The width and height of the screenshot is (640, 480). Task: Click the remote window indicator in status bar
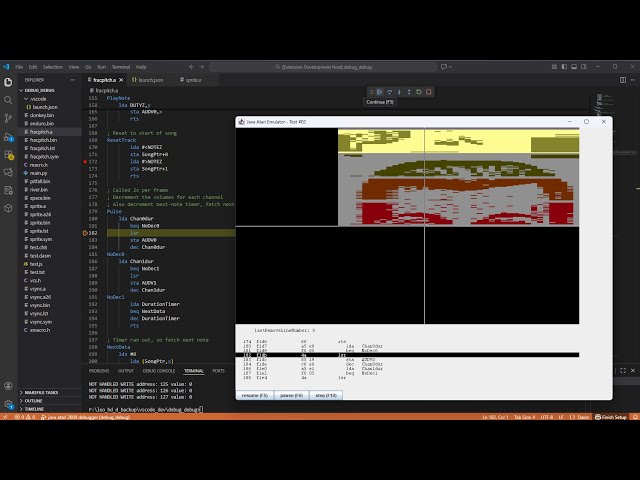pyautogui.click(x=5, y=417)
